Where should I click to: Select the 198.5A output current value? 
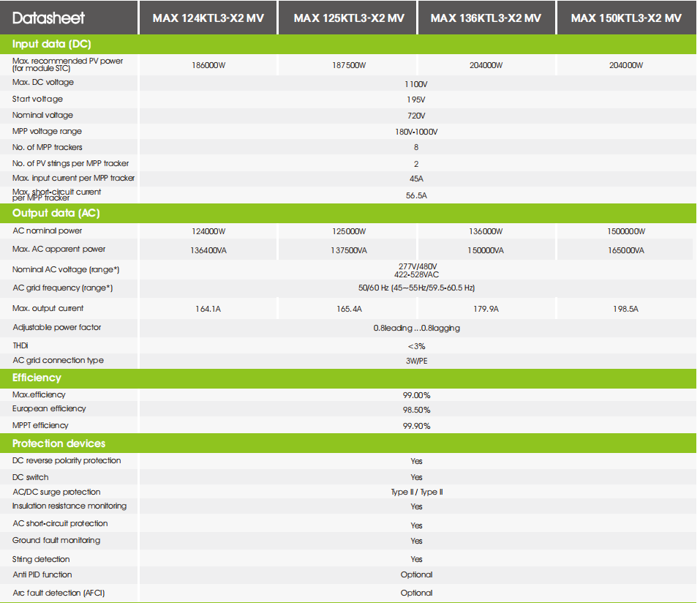point(626,309)
